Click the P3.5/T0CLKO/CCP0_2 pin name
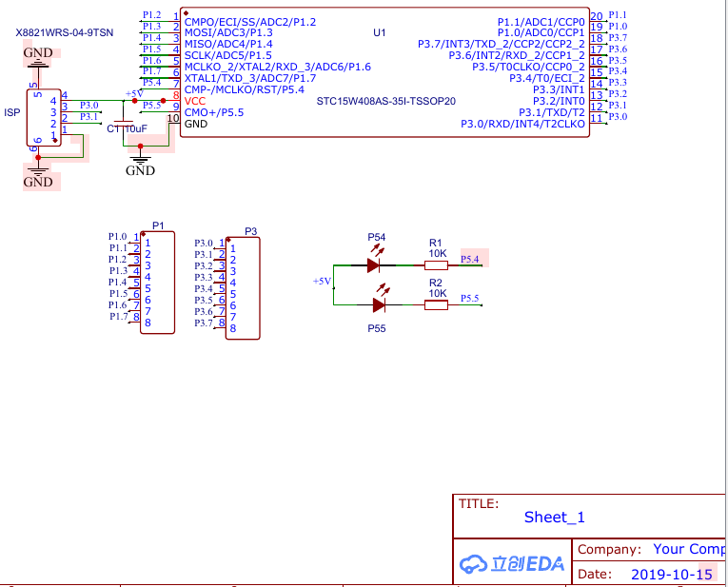This screenshot has width=728, height=587. (528, 67)
